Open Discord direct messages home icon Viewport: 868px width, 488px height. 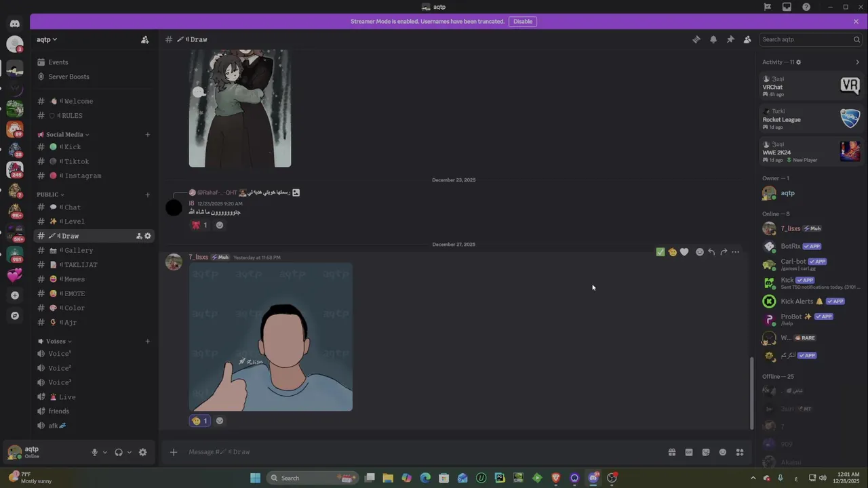point(14,24)
